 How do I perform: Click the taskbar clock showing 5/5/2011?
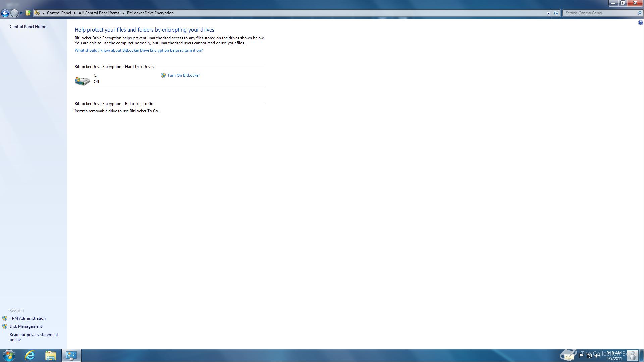(614, 356)
